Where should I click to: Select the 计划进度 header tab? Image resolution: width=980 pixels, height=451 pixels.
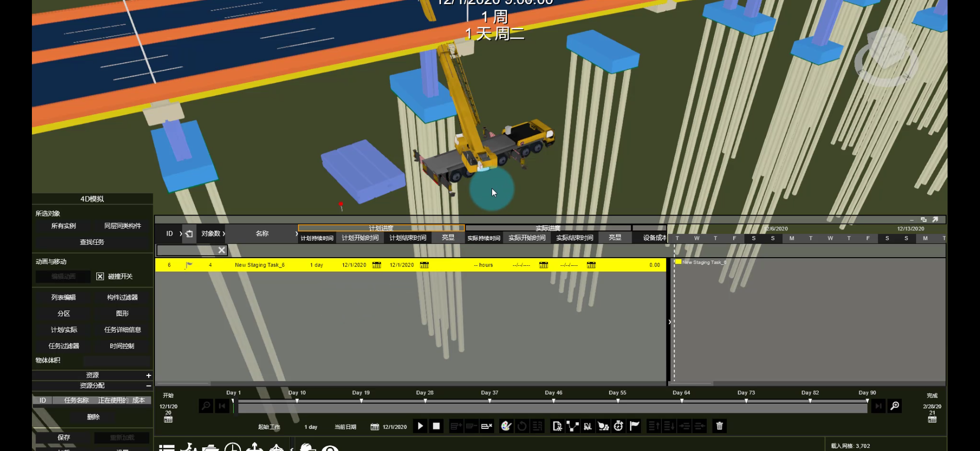pyautogui.click(x=381, y=228)
